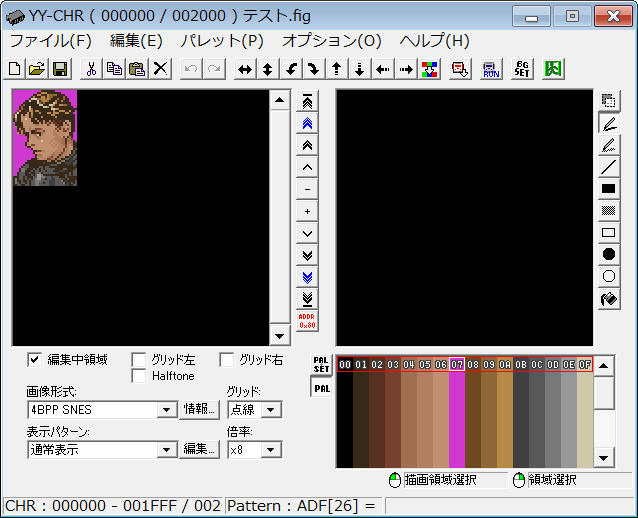Click the green stick-figure icon in the toolbar
This screenshot has width=638, height=518.
[553, 69]
